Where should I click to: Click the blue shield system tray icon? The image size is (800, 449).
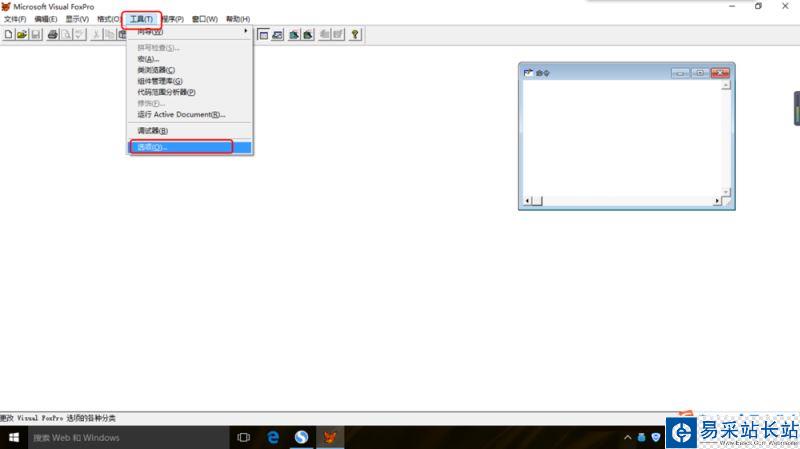pyautogui.click(x=656, y=437)
